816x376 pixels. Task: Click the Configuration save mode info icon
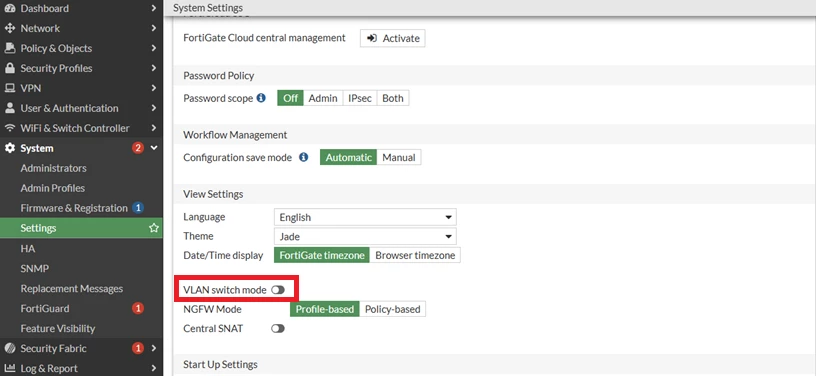[x=304, y=157]
